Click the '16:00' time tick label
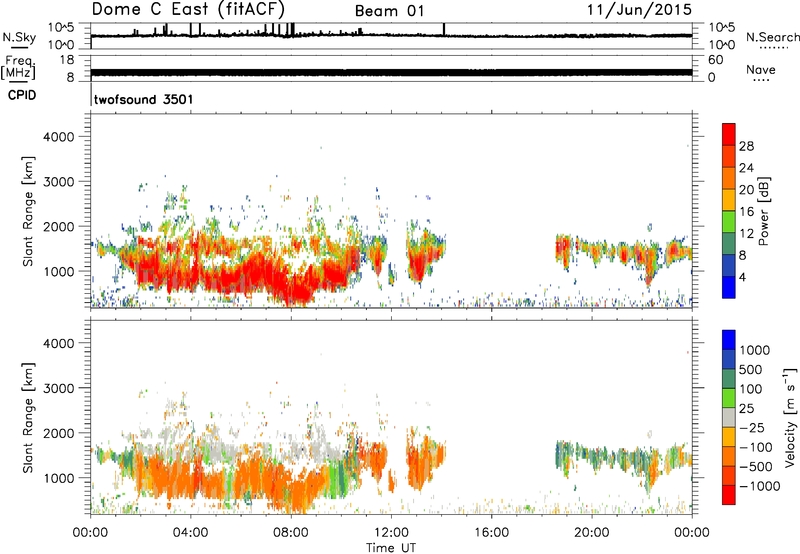 point(491,533)
